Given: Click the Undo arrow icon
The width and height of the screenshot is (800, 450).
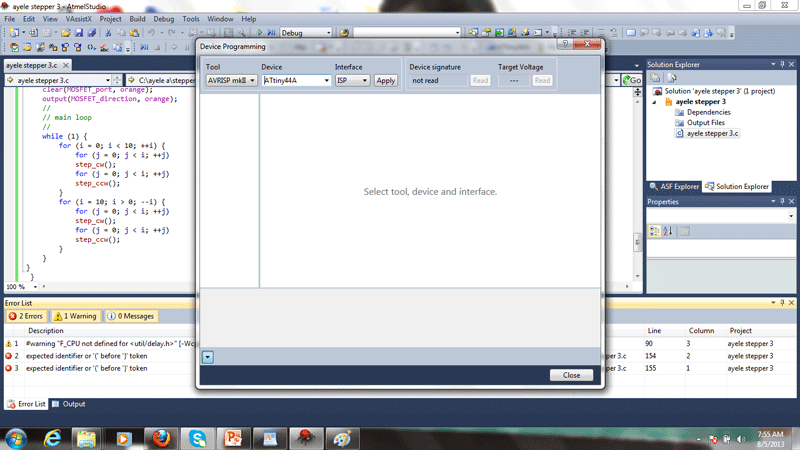Looking at the screenshot, I should coord(151,33).
